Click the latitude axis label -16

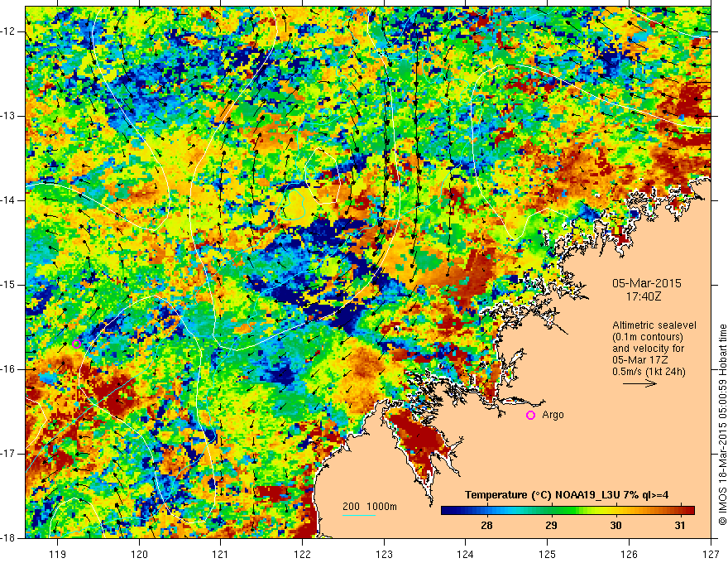(8, 369)
